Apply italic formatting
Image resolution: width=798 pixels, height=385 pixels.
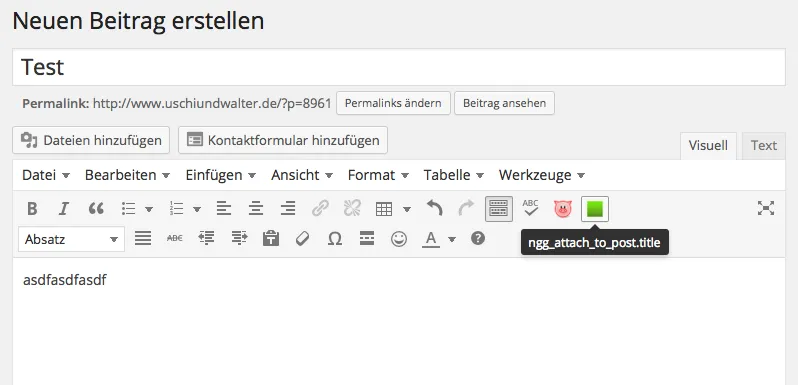point(64,208)
